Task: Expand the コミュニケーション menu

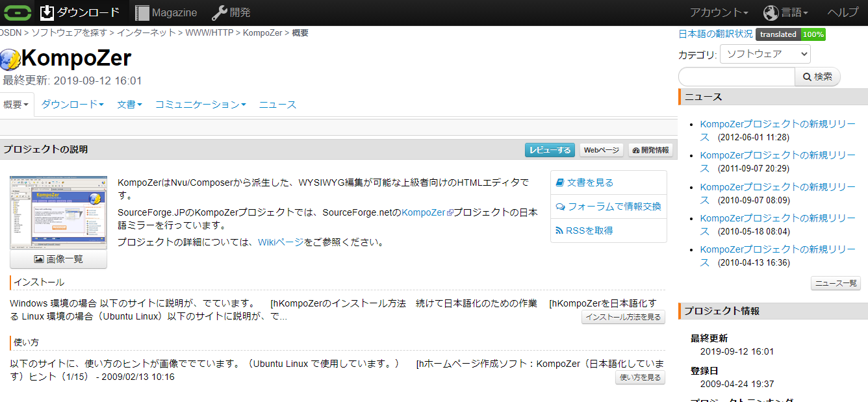Action: (200, 105)
